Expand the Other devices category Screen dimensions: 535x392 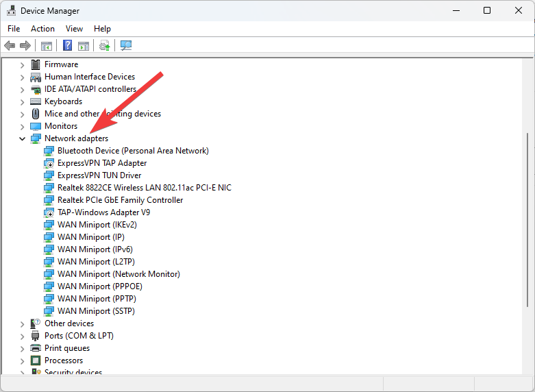(x=23, y=323)
